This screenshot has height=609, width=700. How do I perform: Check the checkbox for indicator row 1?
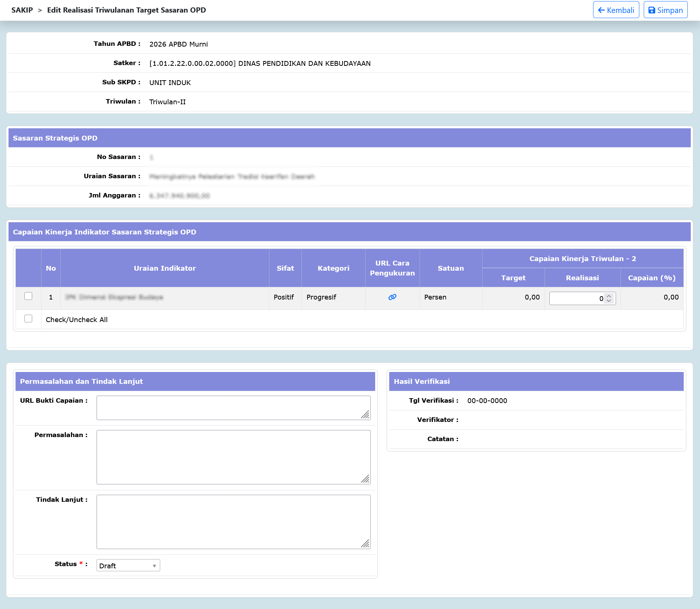[28, 296]
